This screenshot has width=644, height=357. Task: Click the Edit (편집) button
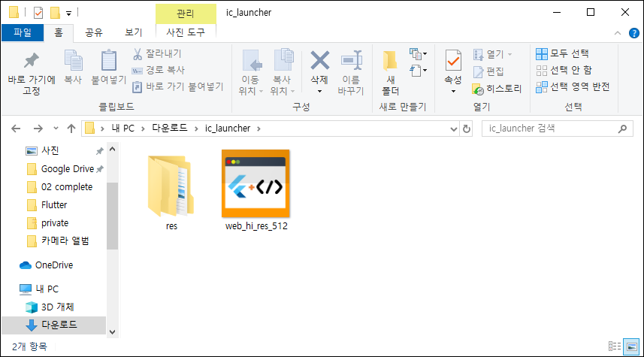488,71
